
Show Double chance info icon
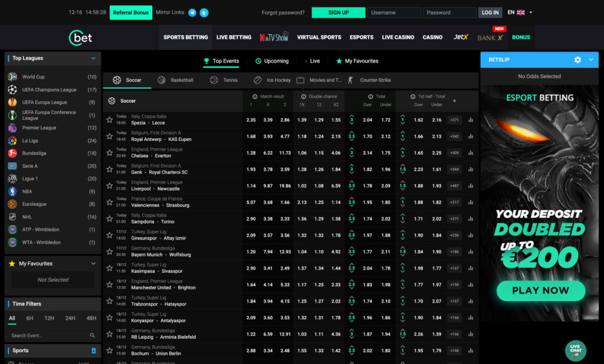(x=304, y=97)
